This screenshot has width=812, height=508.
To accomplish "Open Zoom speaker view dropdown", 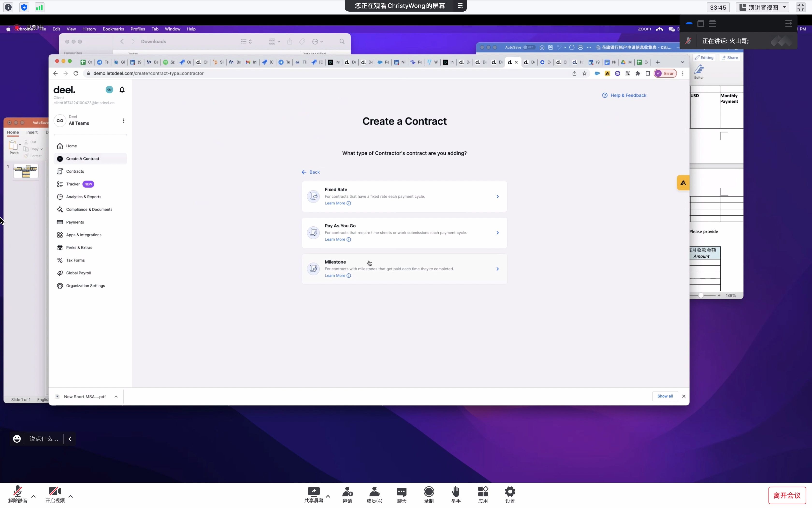I will (763, 7).
